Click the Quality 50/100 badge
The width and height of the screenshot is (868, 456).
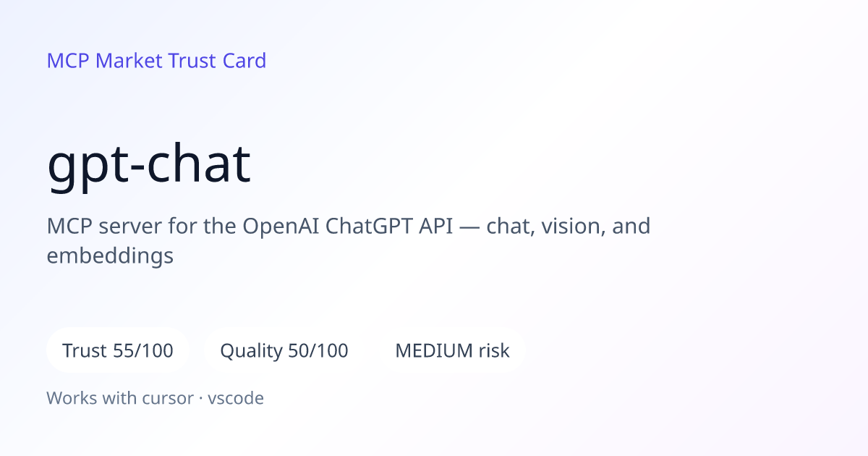284,351
